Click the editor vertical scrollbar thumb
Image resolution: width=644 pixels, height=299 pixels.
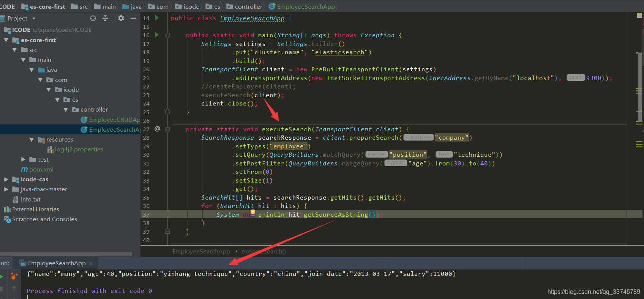[x=640, y=87]
